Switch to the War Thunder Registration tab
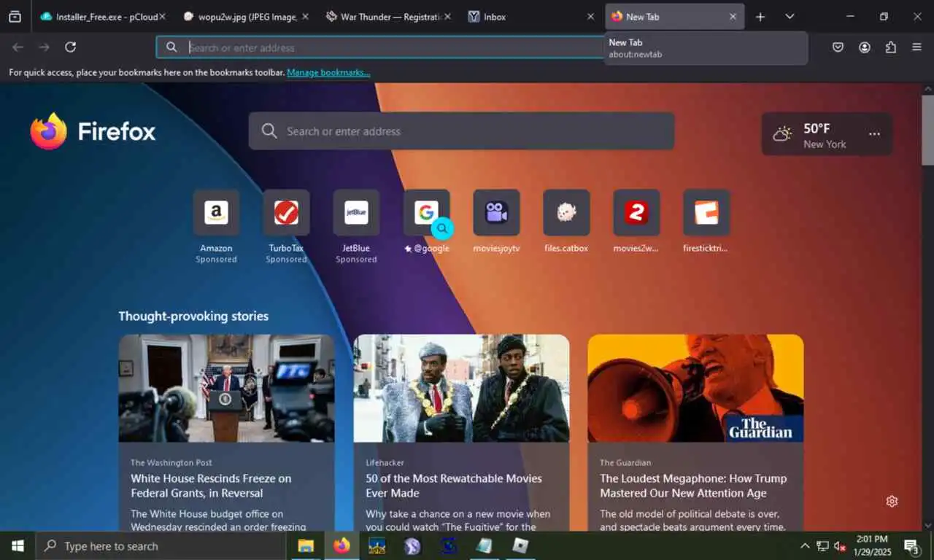The height and width of the screenshot is (560, 934). (x=387, y=16)
